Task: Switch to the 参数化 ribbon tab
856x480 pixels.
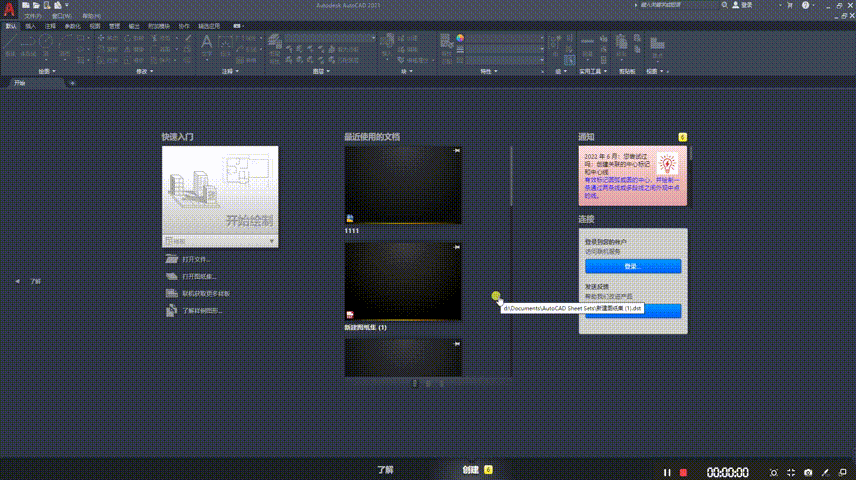Action: [x=72, y=26]
